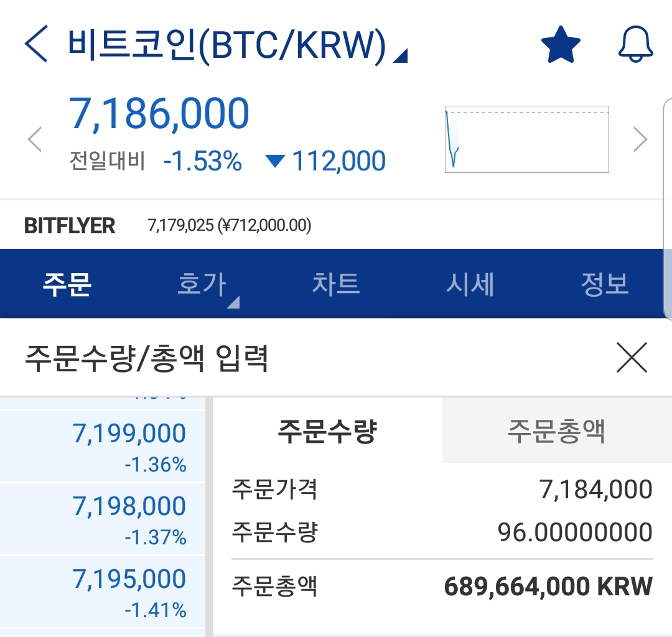Toggle the favorite star icon
The height and width of the screenshot is (637, 672).
coord(561,44)
